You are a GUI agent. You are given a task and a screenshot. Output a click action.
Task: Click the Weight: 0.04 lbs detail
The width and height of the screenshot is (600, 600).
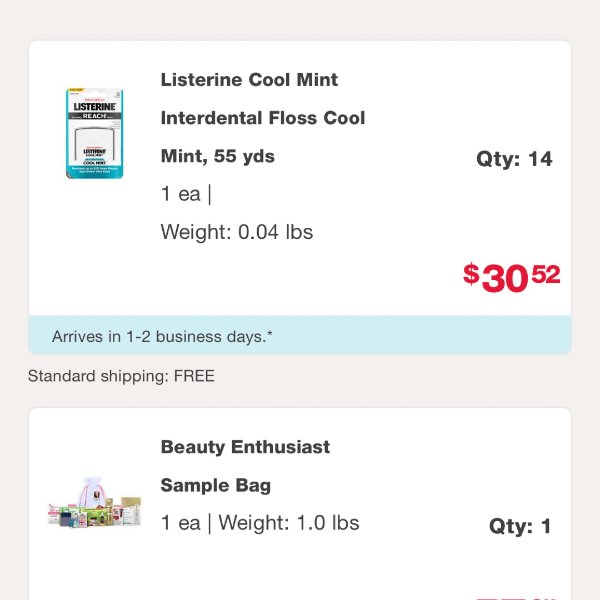tap(236, 232)
